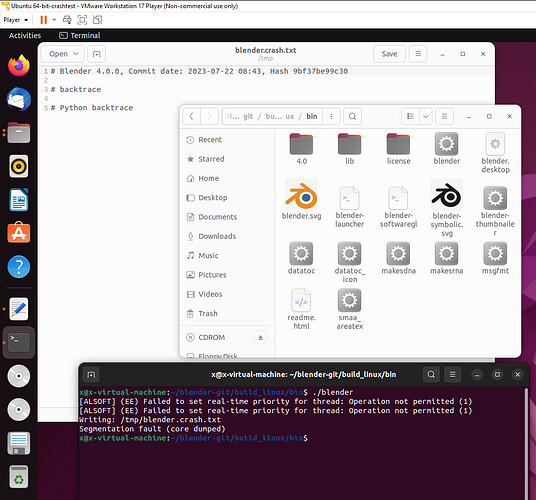The image size is (536, 500).
Task: Switch to Terminal in the dock
Action: 19,342
